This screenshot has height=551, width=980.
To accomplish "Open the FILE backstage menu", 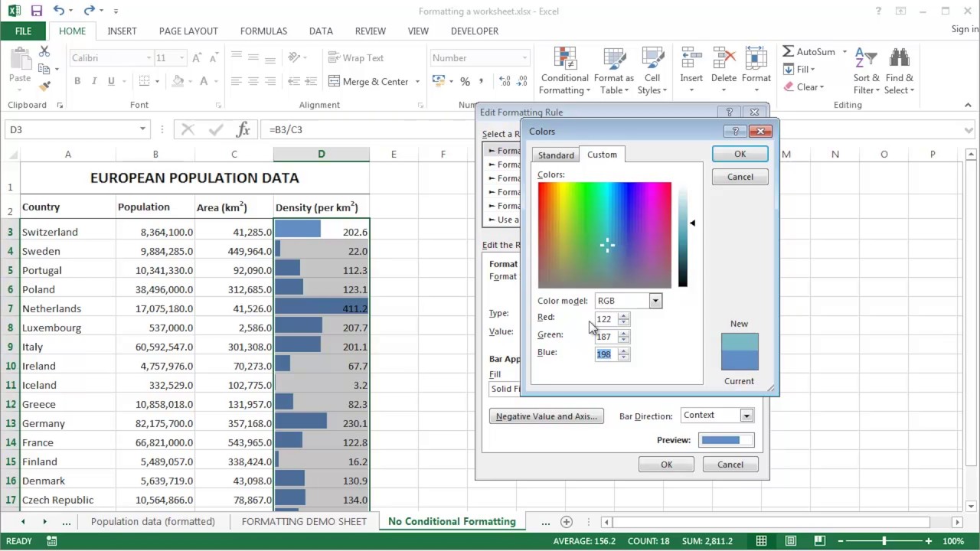I will pos(23,31).
